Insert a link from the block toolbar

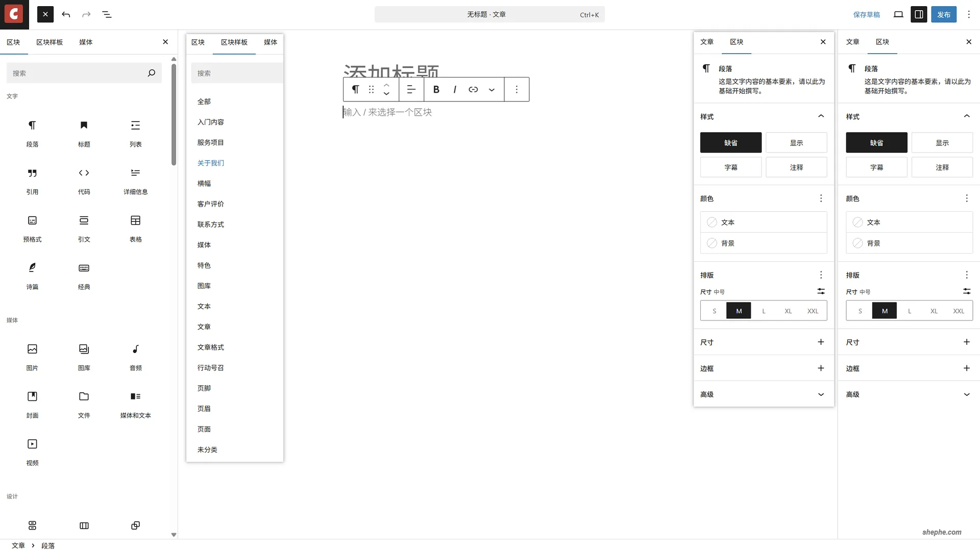(473, 89)
